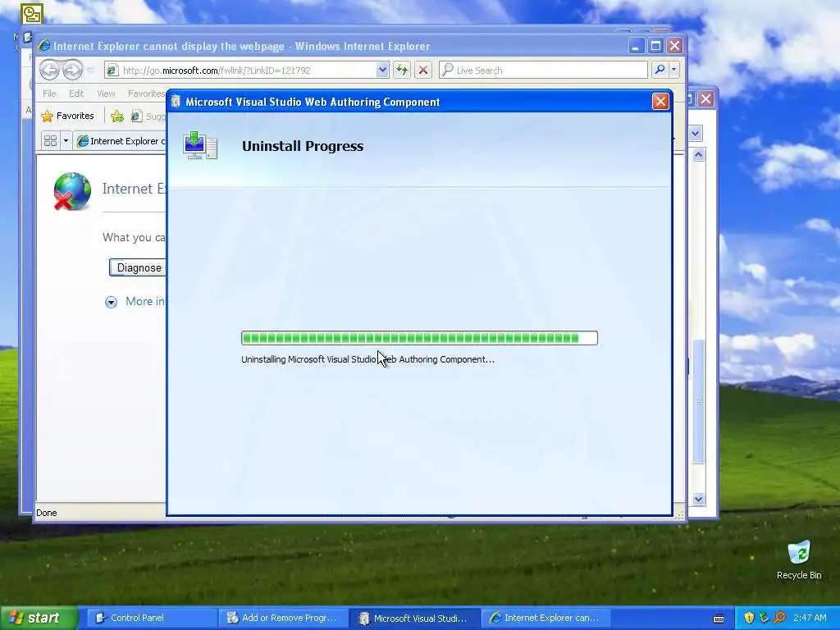The height and width of the screenshot is (630, 840).
Task: Click the IE Back navigation arrow
Action: [50, 71]
